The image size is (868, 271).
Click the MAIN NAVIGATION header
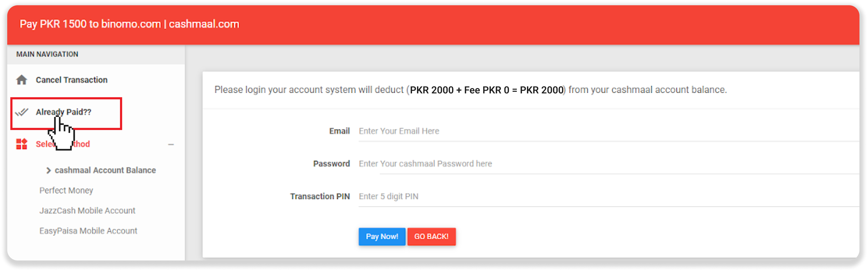click(47, 54)
